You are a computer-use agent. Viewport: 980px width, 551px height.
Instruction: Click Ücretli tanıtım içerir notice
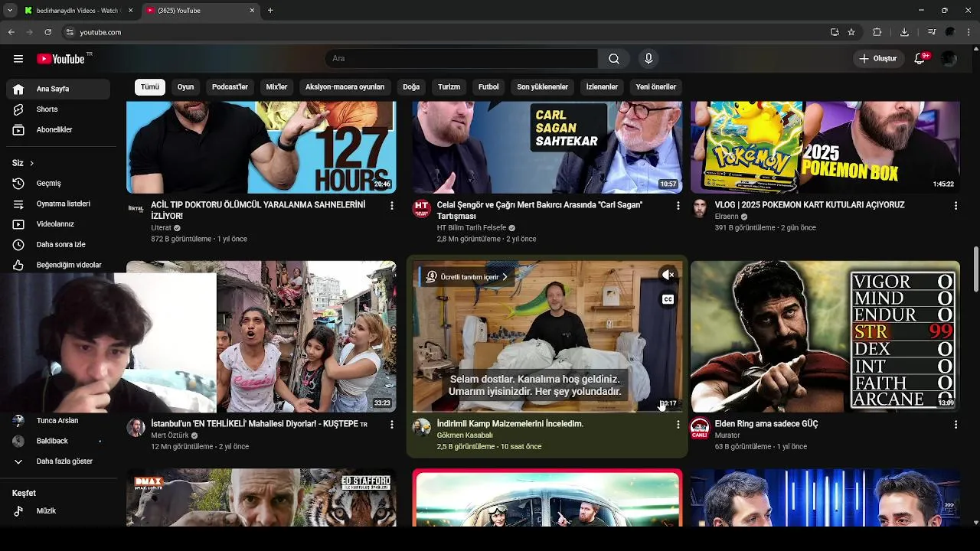(x=467, y=277)
